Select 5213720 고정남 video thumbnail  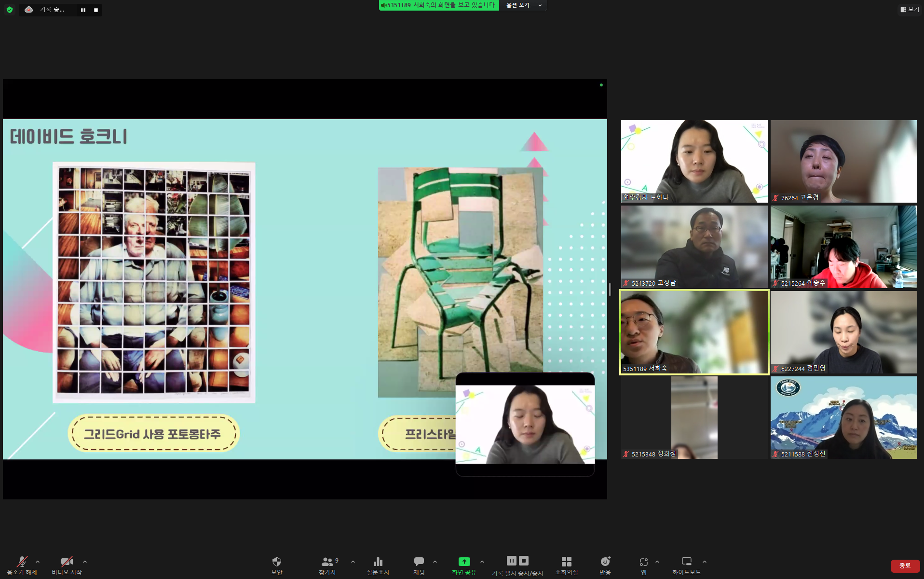pyautogui.click(x=694, y=247)
